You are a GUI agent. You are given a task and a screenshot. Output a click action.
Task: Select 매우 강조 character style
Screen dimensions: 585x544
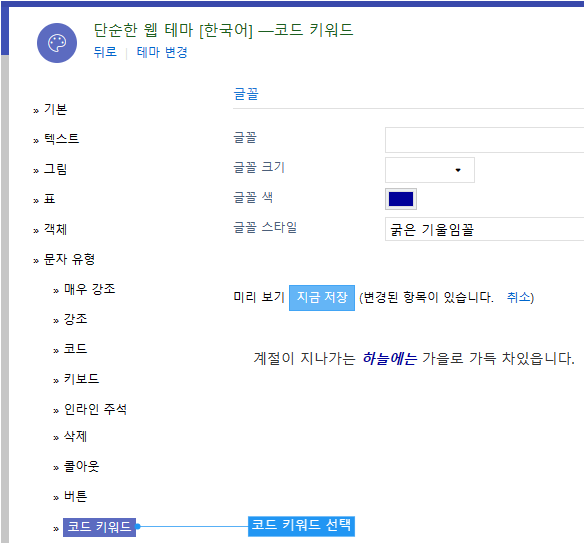coord(90,289)
